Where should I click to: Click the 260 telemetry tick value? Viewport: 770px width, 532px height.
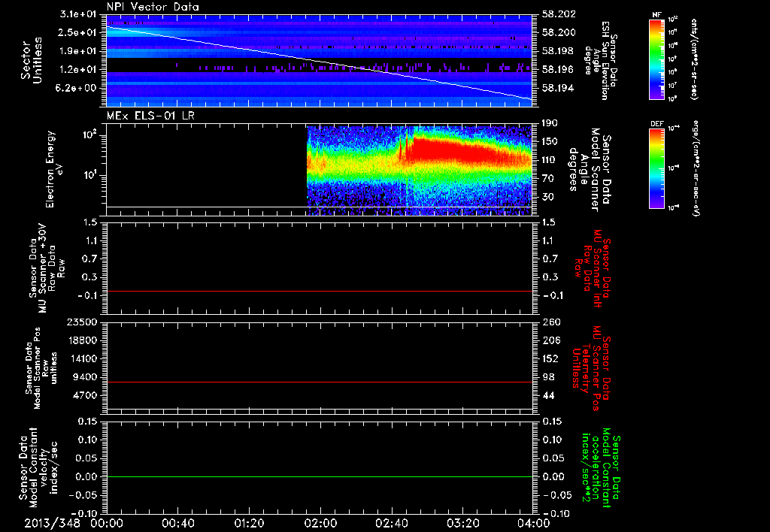[x=551, y=322]
